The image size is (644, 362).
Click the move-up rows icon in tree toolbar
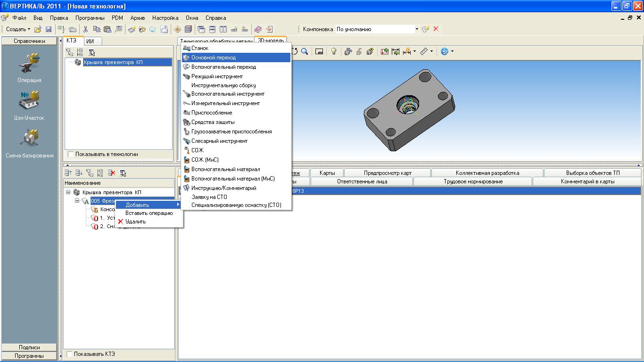(x=69, y=173)
